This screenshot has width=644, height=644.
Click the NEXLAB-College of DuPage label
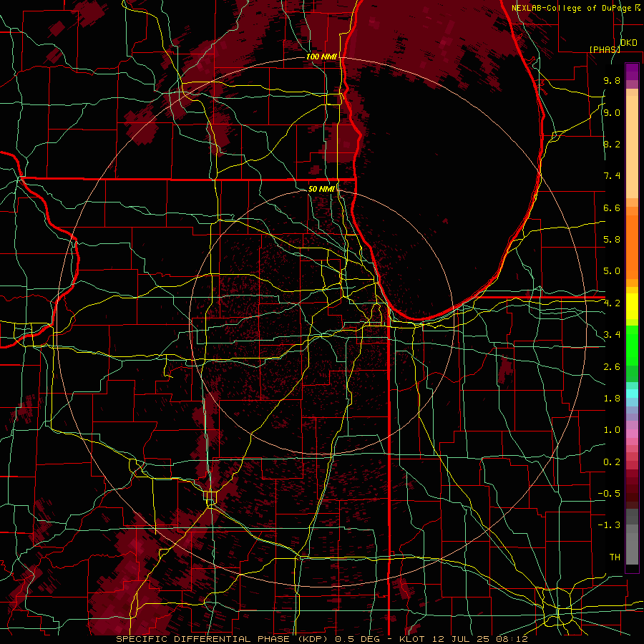(572, 8)
